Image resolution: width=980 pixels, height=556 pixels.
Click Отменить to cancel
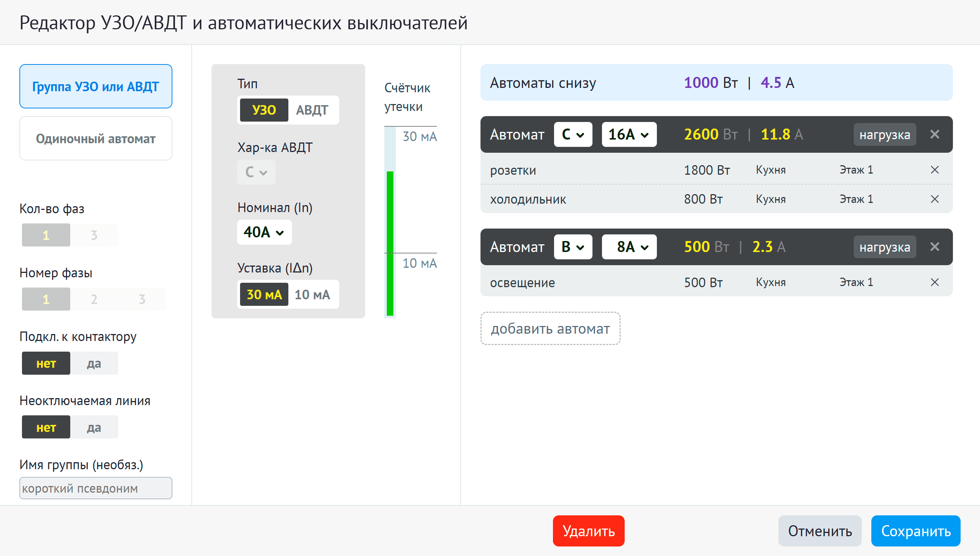(820, 531)
